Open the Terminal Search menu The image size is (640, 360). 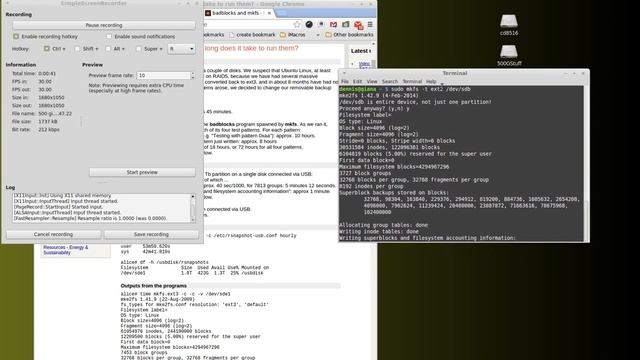(390, 81)
